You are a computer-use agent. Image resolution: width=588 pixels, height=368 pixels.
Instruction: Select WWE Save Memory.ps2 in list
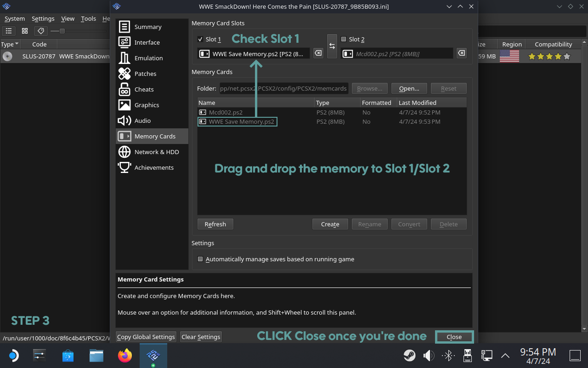(241, 121)
